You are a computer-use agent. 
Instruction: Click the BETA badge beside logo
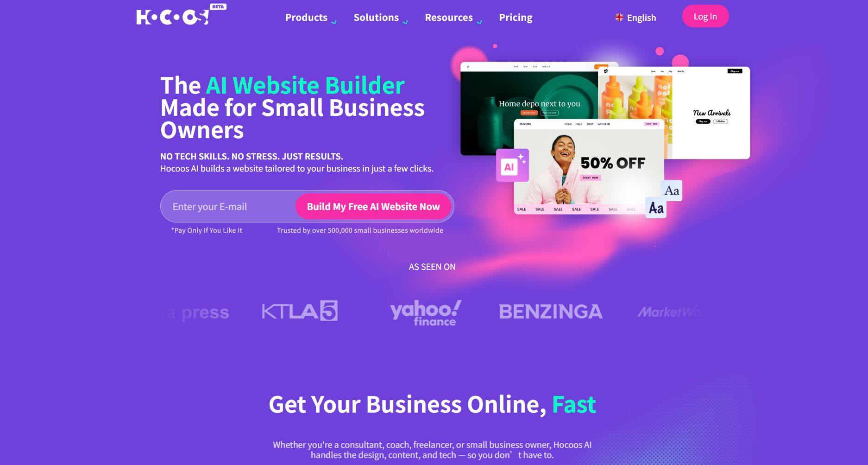(218, 7)
